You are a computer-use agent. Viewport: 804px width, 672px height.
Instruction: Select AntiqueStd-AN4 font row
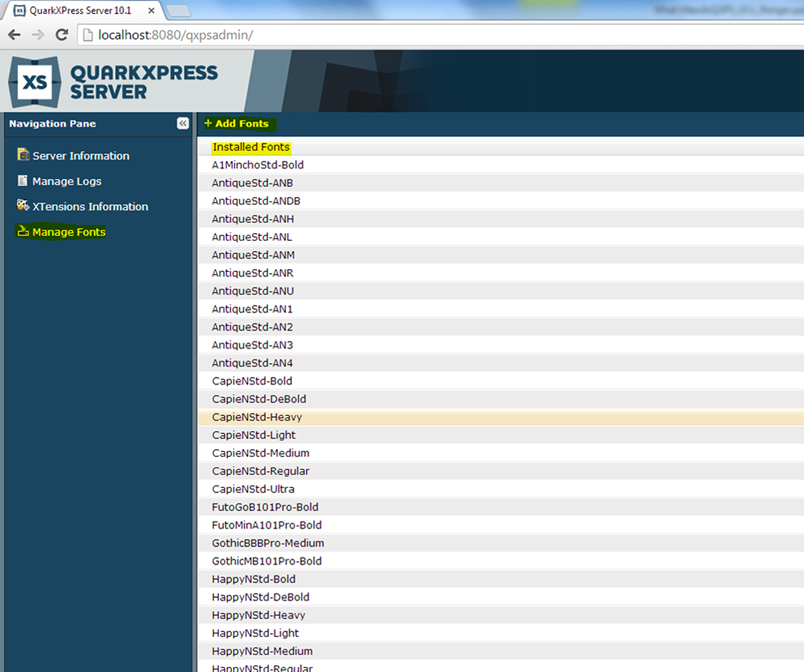501,363
